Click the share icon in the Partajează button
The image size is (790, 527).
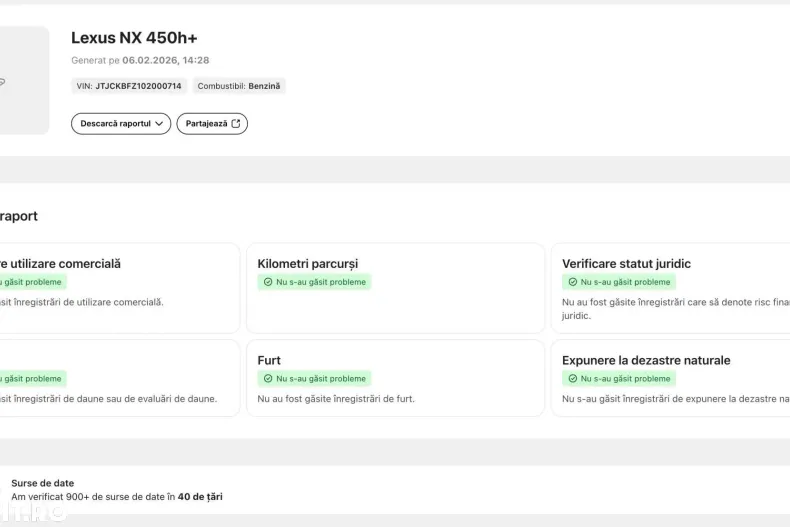point(236,124)
